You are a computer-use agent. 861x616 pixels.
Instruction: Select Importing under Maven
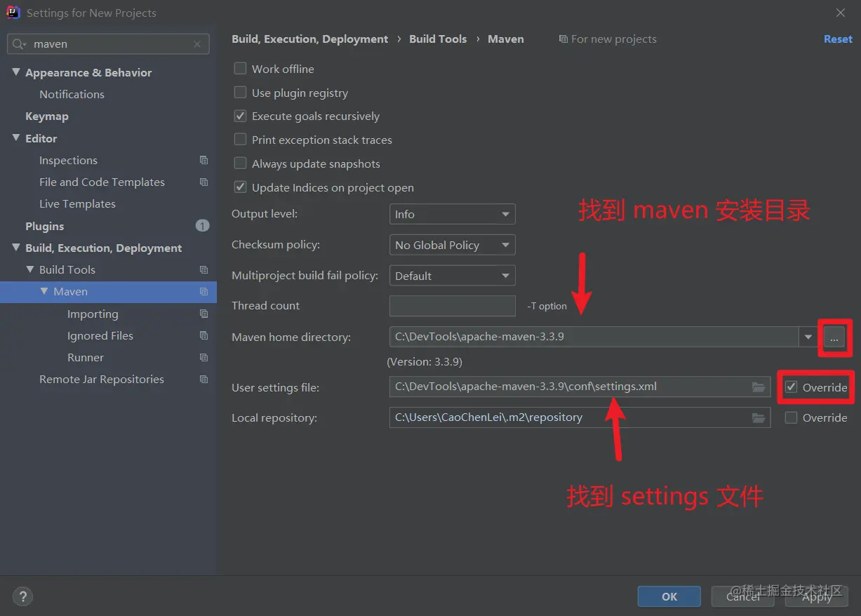coord(93,314)
